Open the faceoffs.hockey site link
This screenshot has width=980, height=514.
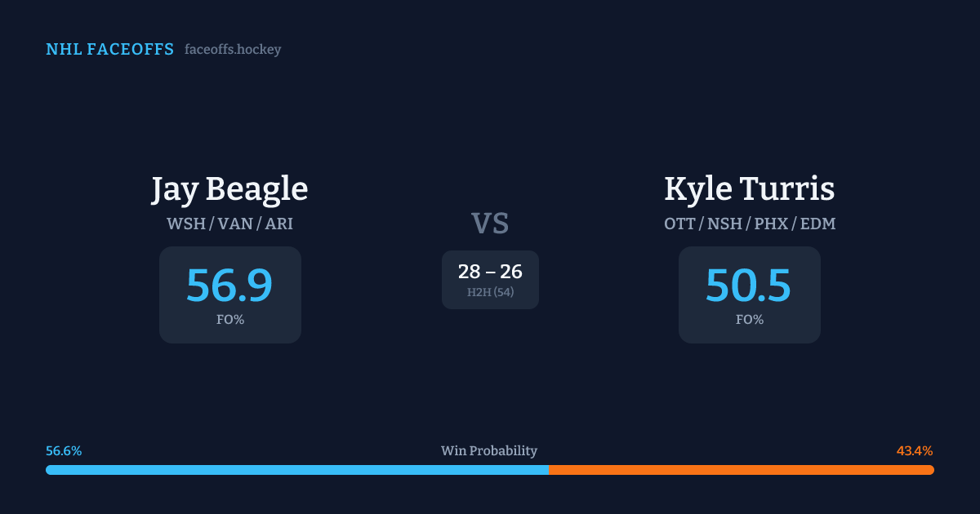[x=233, y=50]
